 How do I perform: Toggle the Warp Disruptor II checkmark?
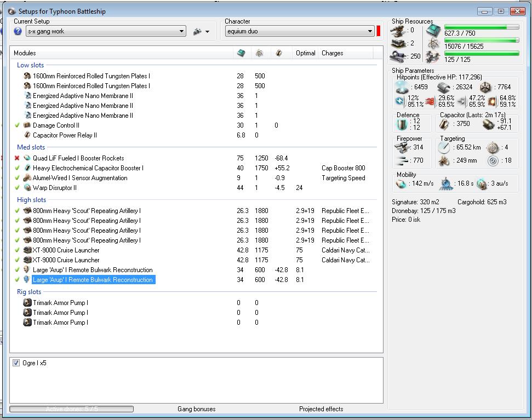point(18,187)
